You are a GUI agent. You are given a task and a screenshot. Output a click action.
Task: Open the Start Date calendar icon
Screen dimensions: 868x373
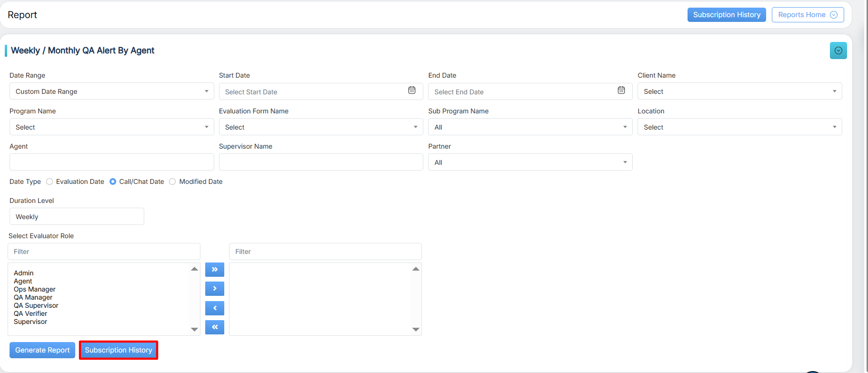[412, 91]
